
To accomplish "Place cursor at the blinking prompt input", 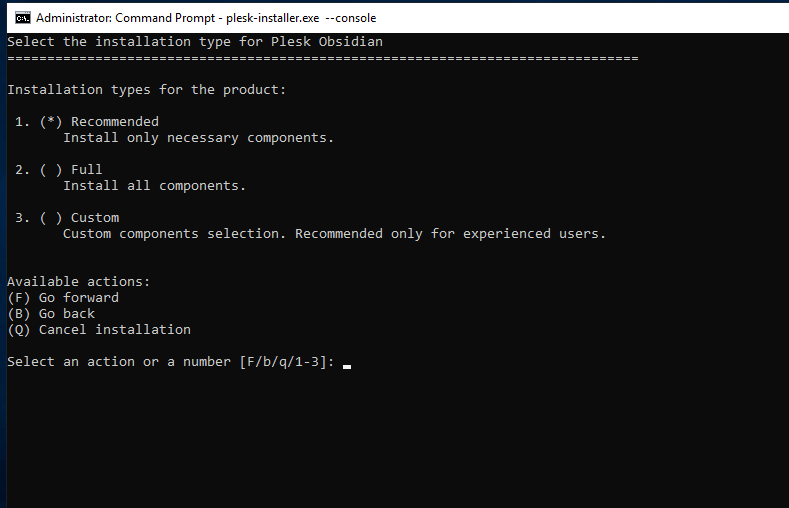I will pyautogui.click(x=347, y=364).
